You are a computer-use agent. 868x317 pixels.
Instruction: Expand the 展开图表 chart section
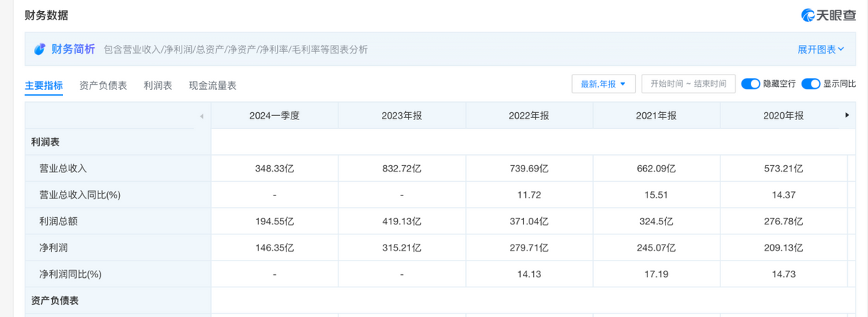821,49
